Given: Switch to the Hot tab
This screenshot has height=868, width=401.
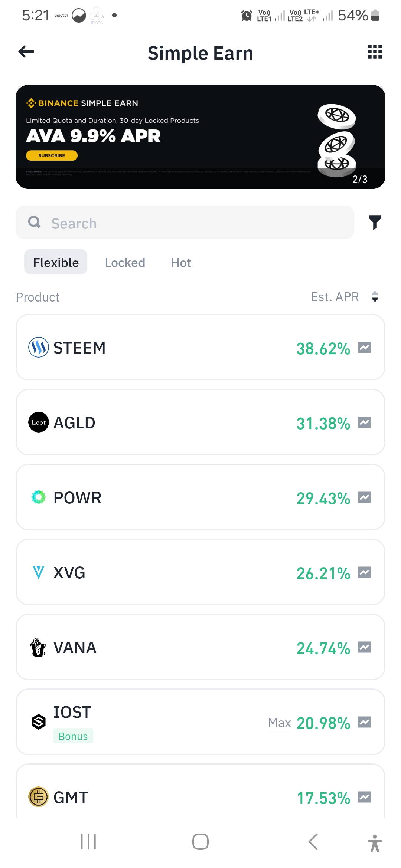Looking at the screenshot, I should point(181,263).
